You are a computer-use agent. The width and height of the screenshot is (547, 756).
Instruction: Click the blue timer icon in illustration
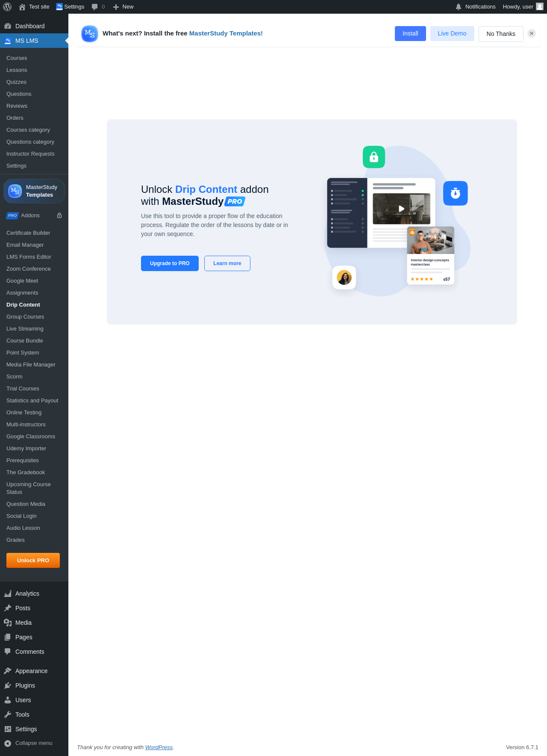pos(456,193)
